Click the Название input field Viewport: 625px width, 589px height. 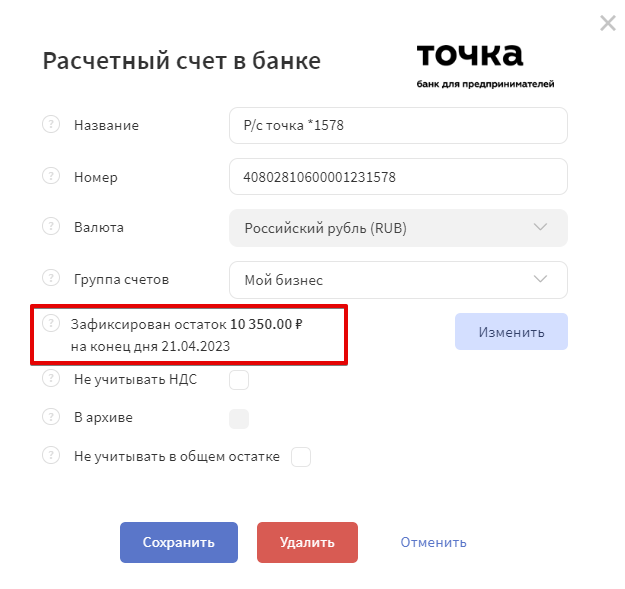click(398, 126)
